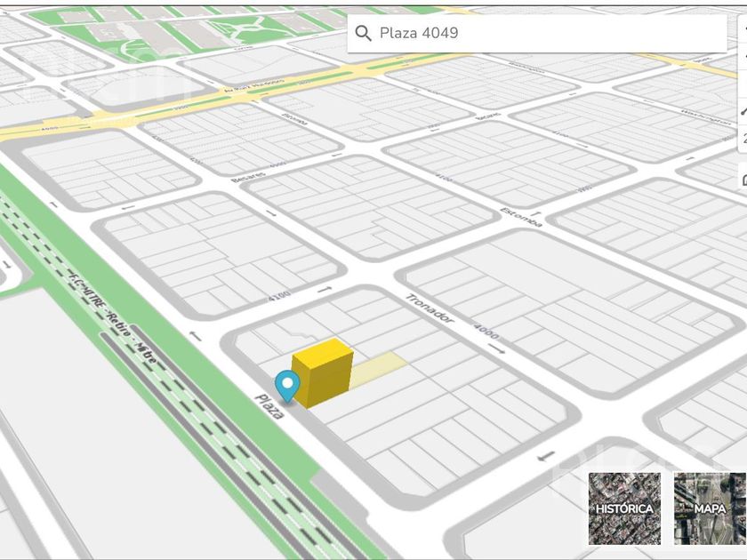
Task: Click the magnifying glass search icon
Action: 363,33
